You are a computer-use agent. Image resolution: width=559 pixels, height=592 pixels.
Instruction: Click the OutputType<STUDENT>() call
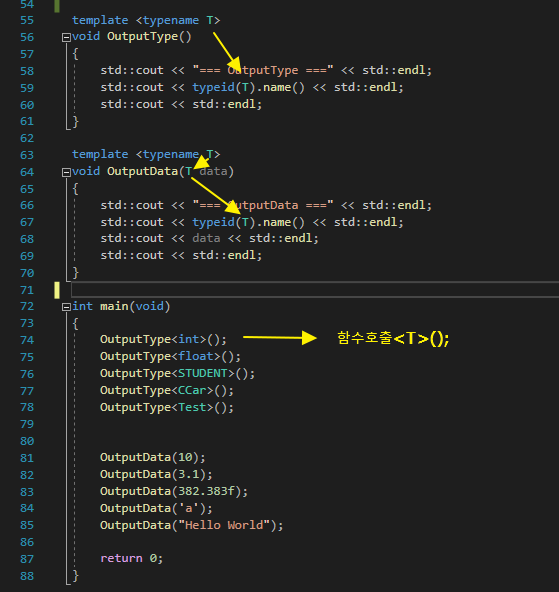(x=177, y=373)
